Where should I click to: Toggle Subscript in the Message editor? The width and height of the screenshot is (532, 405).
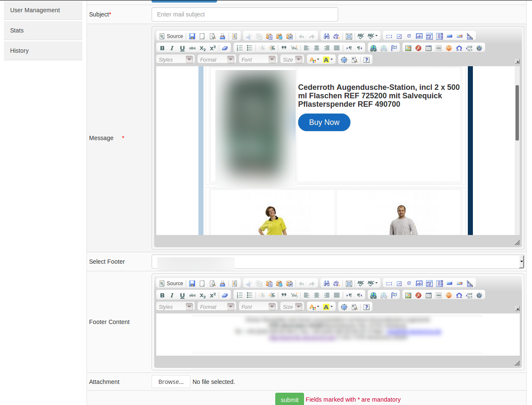[x=203, y=48]
